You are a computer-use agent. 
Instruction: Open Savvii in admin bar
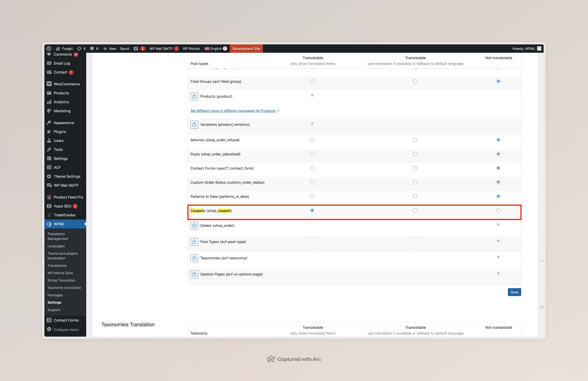click(125, 49)
